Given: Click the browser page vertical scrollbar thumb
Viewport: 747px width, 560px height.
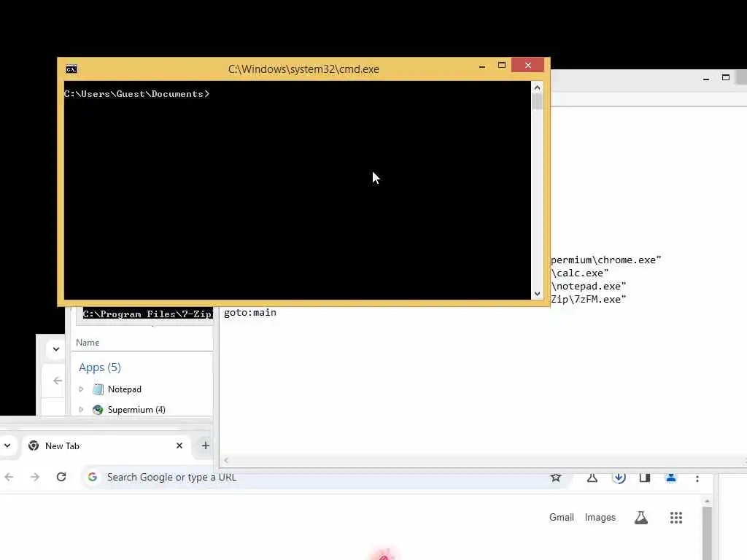Looking at the screenshot, I should [707, 533].
